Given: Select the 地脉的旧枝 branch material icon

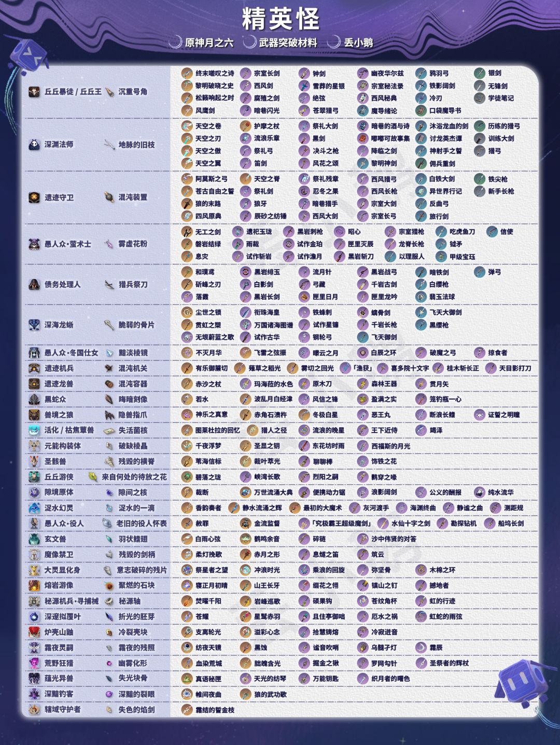Looking at the screenshot, I should (109, 145).
